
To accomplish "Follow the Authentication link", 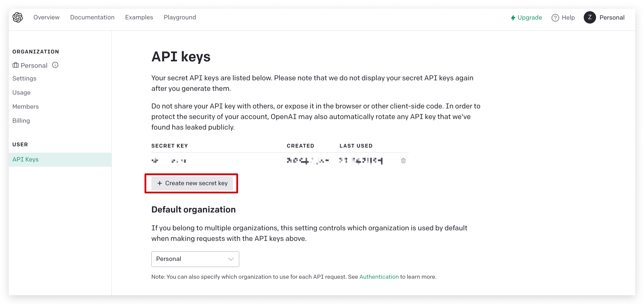I will coord(379,277).
